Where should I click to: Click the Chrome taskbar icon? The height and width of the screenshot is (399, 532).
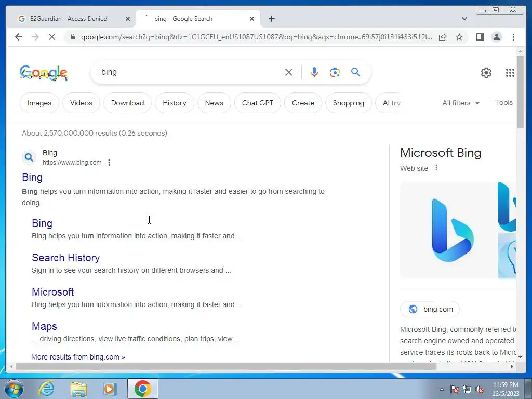[142, 389]
